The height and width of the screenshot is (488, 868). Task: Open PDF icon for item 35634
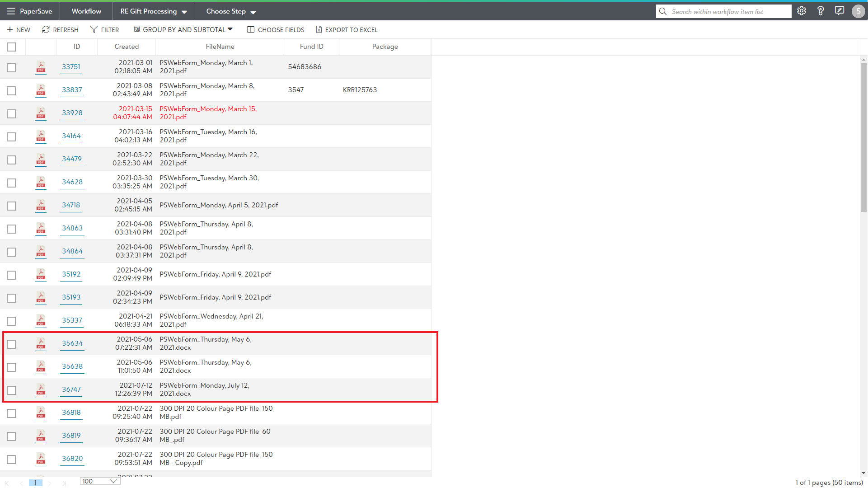coord(41,343)
